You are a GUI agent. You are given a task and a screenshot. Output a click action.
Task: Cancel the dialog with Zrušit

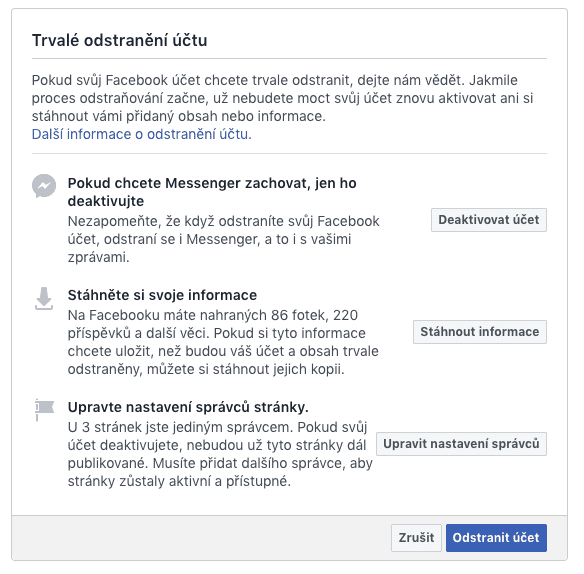[416, 537]
